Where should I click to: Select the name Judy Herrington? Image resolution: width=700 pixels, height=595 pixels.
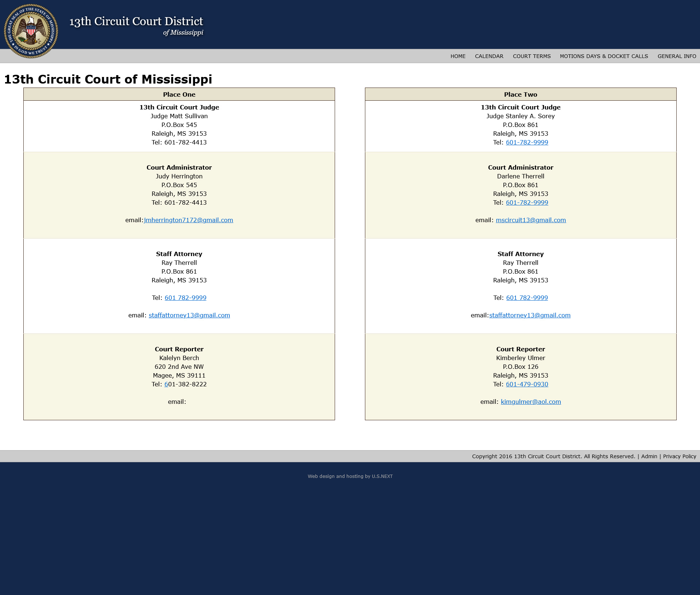[x=179, y=176]
